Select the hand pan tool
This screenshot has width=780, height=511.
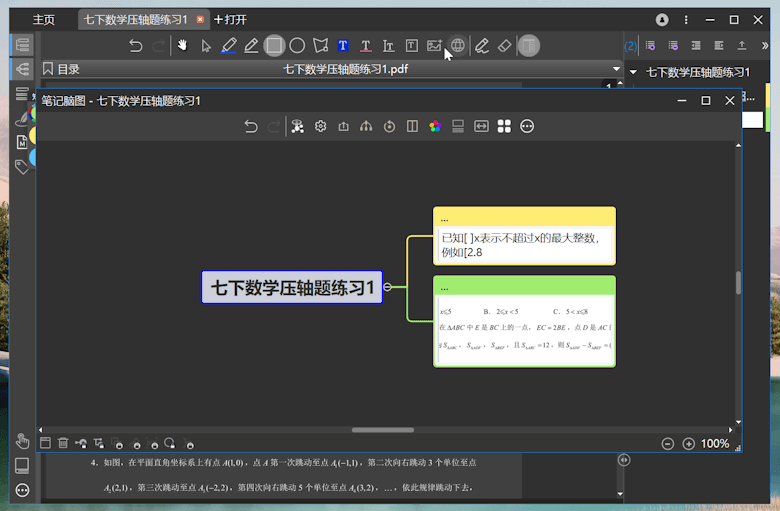pyautogui.click(x=183, y=46)
